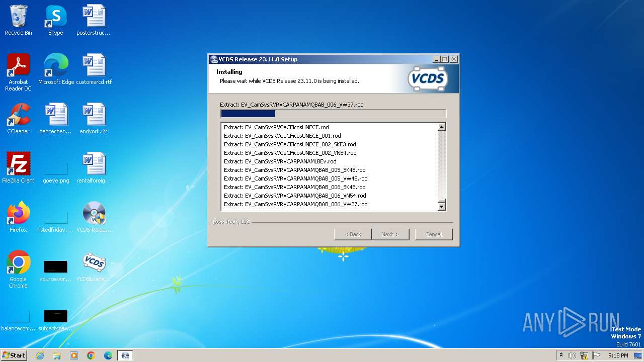Image resolution: width=644 pixels, height=362 pixels.
Task: Launch Firefox desktop shortcut
Action: click(18, 217)
